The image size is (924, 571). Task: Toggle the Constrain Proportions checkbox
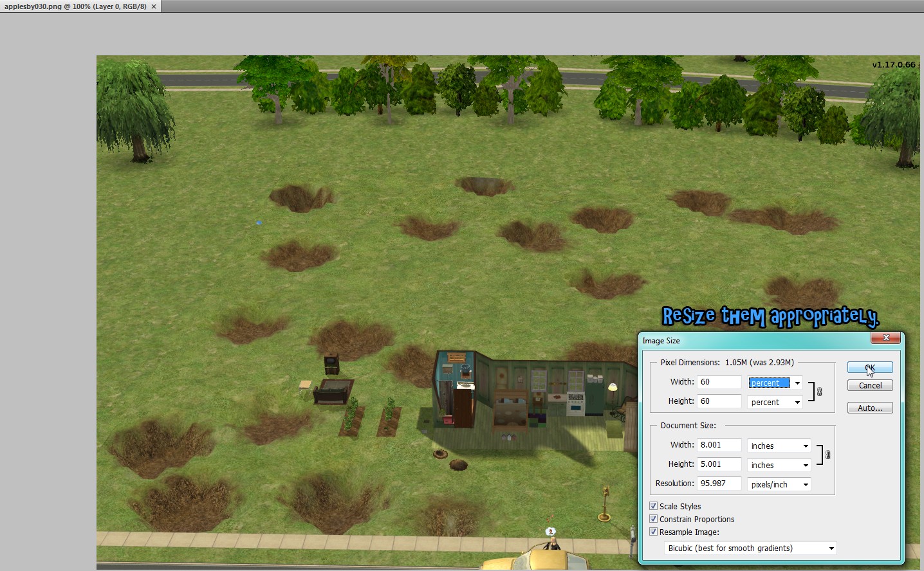point(654,519)
